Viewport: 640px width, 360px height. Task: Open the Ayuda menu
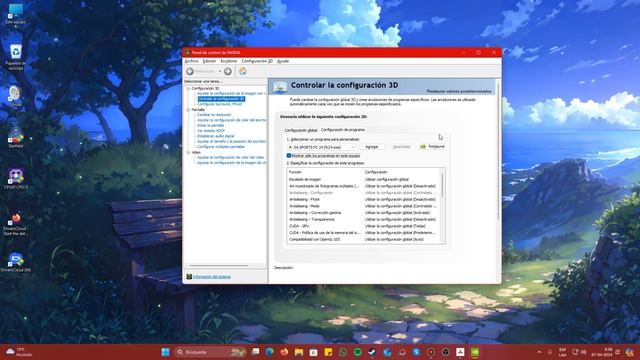(283, 61)
